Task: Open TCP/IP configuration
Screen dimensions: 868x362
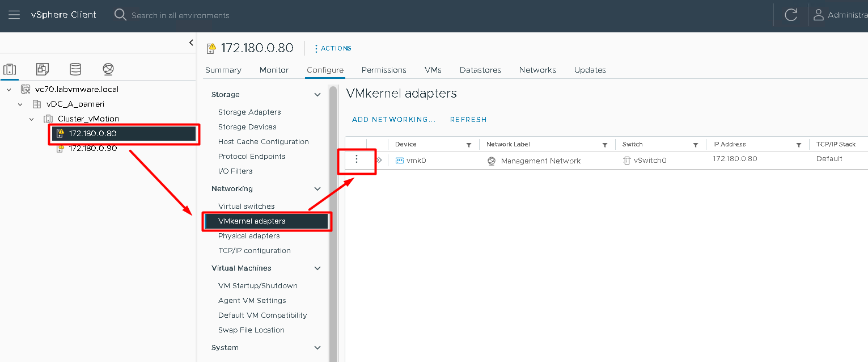Action: [255, 251]
